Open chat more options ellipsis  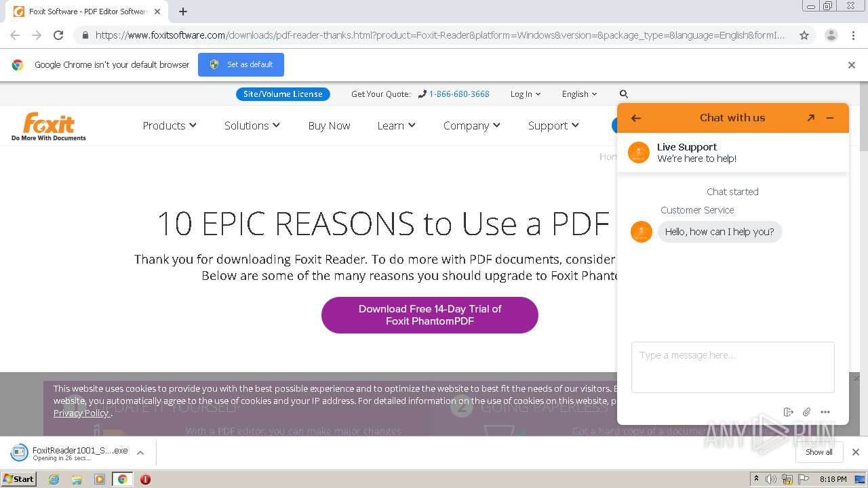pyautogui.click(x=825, y=412)
